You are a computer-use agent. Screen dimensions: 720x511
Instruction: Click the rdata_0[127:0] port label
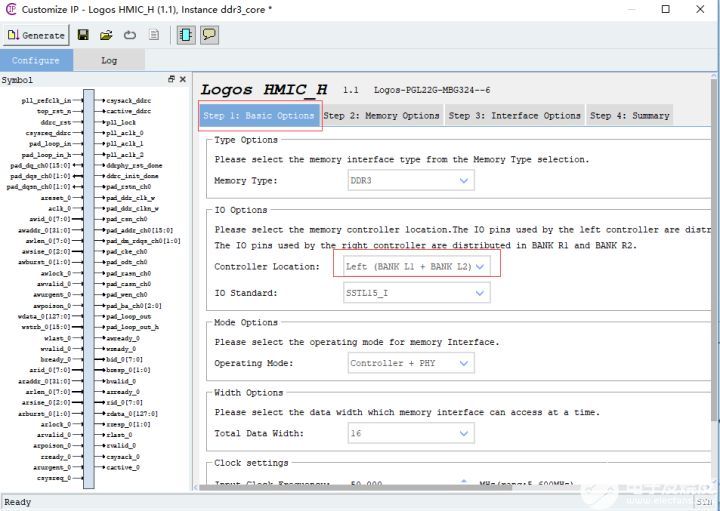click(x=132, y=414)
